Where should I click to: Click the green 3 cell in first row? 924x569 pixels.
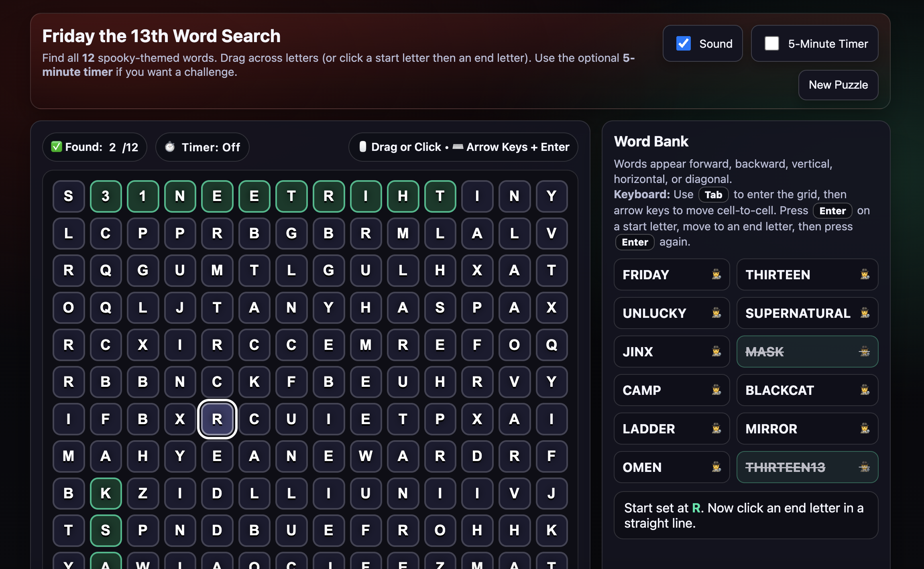tap(106, 196)
